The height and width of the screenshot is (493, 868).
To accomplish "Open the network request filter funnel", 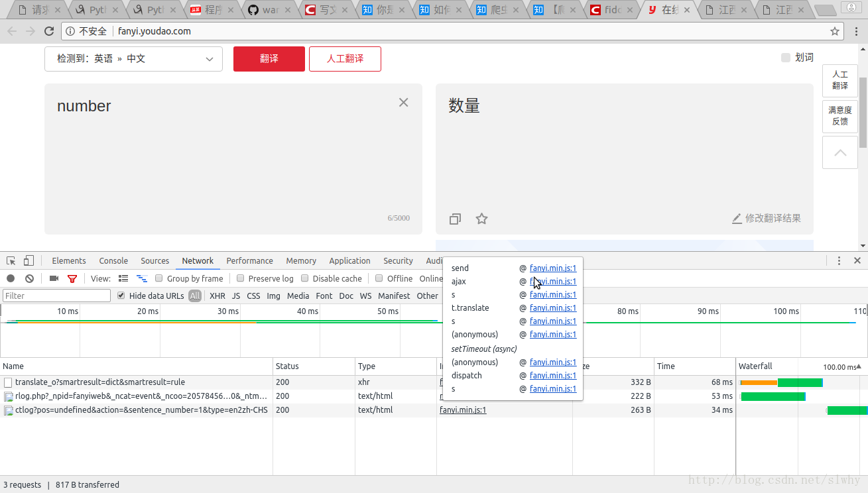I will (73, 278).
